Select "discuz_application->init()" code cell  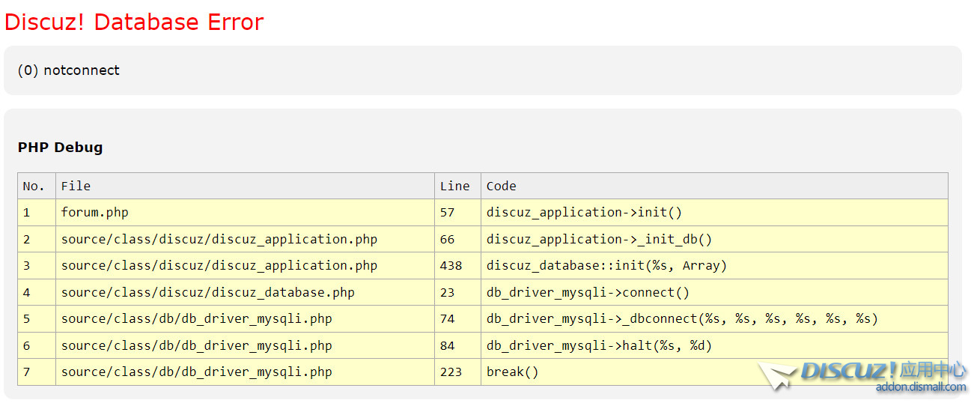pos(715,213)
